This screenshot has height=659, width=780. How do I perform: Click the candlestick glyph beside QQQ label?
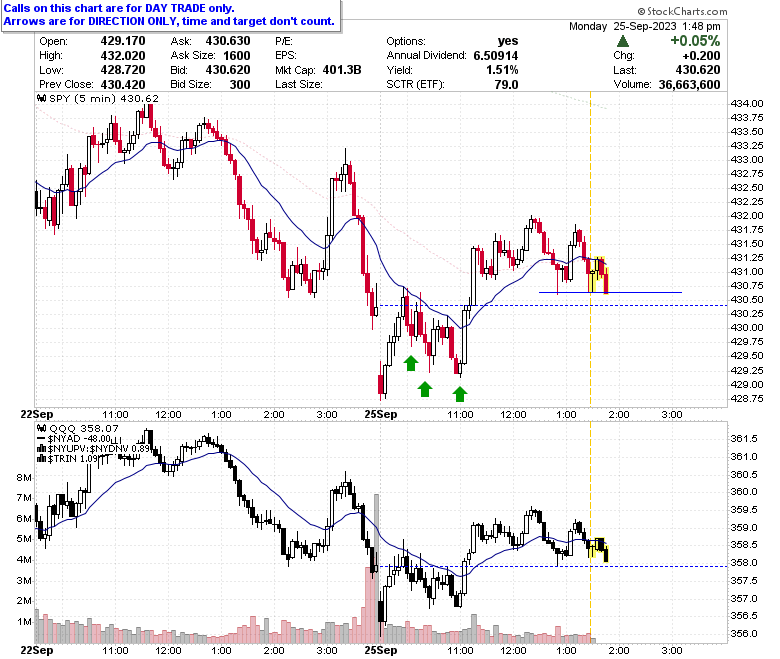tap(42, 428)
